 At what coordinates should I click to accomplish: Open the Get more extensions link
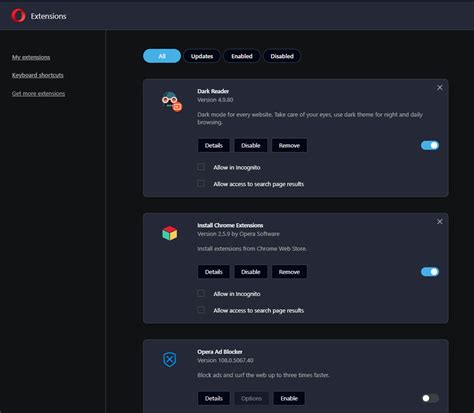click(x=39, y=93)
